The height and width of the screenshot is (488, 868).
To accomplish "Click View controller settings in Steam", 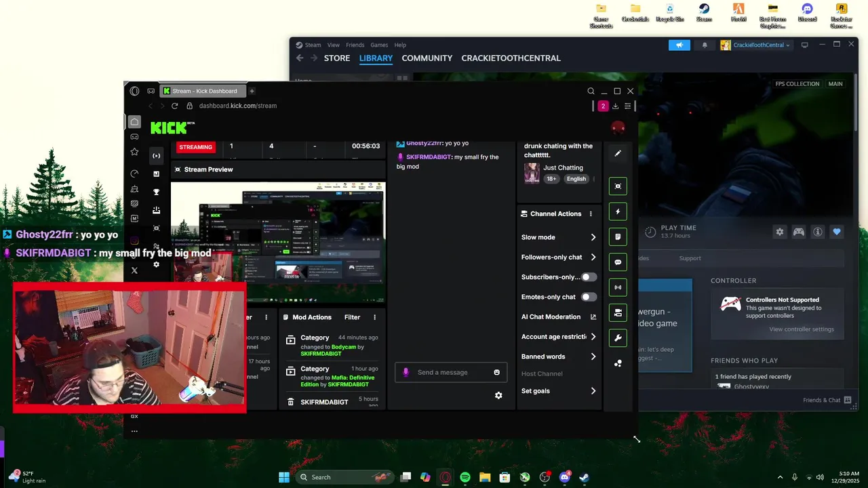I will [x=802, y=329].
